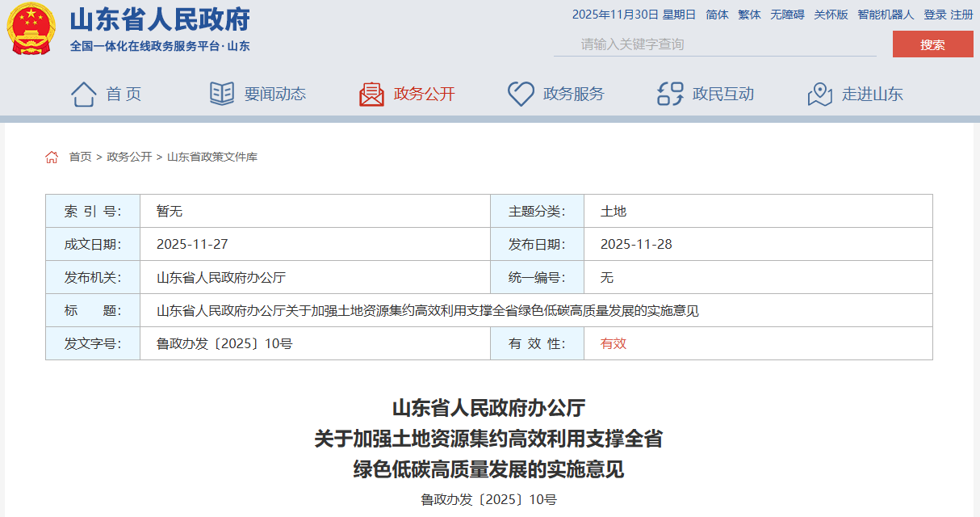Click the small breadcrumb home icon
980x517 pixels.
click(52, 157)
